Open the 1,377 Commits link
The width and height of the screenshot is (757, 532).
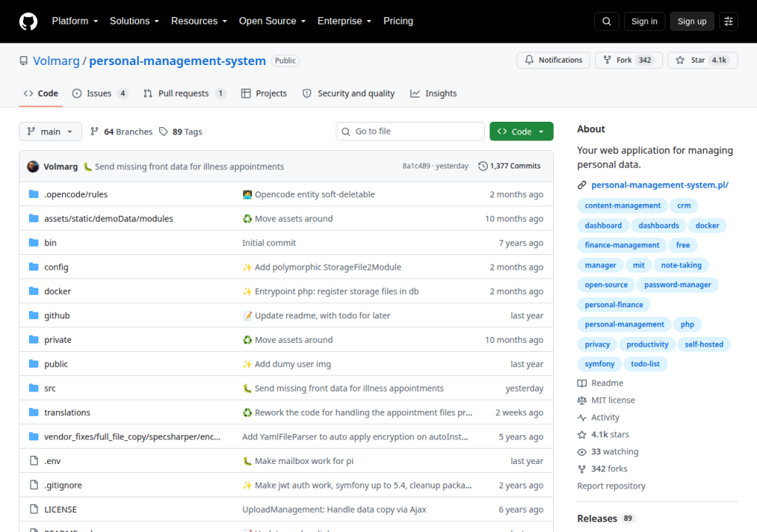pyautogui.click(x=509, y=166)
